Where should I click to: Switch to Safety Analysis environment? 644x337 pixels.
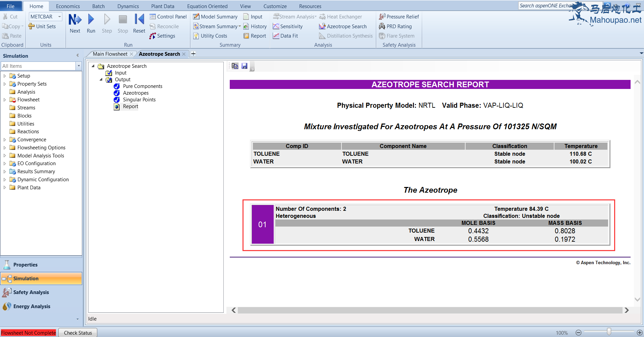point(41,292)
